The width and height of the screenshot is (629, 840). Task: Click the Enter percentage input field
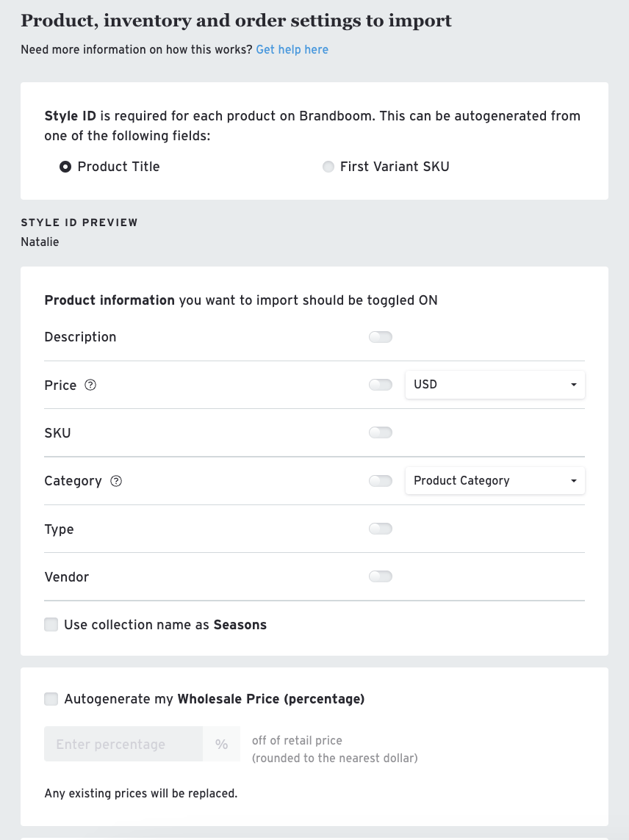123,744
